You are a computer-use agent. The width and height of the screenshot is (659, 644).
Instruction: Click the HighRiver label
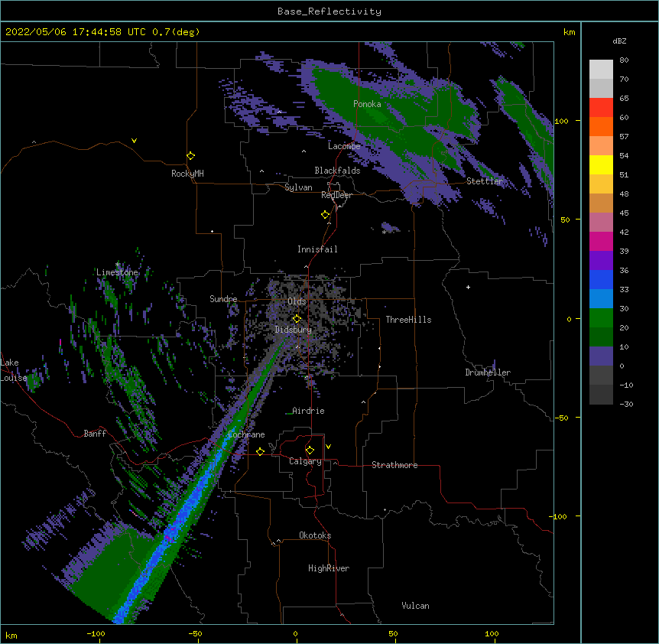click(329, 568)
